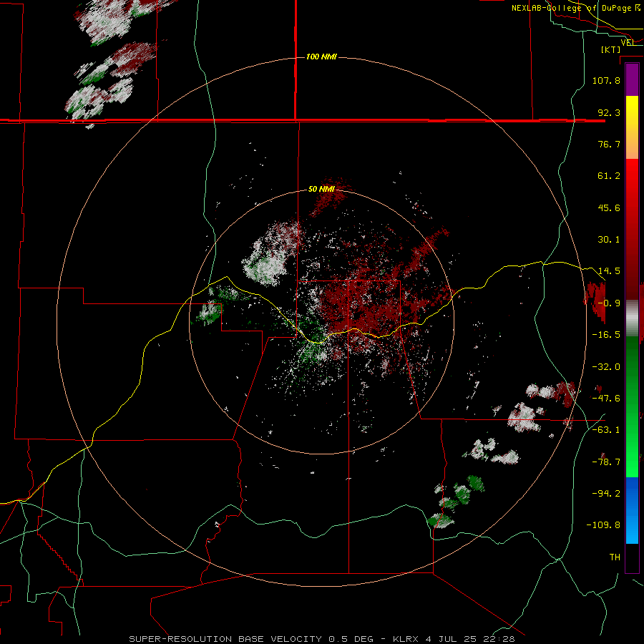Select the 14.5 legend value
Image resolution: width=644 pixels, height=644 pixels.
pos(609,271)
